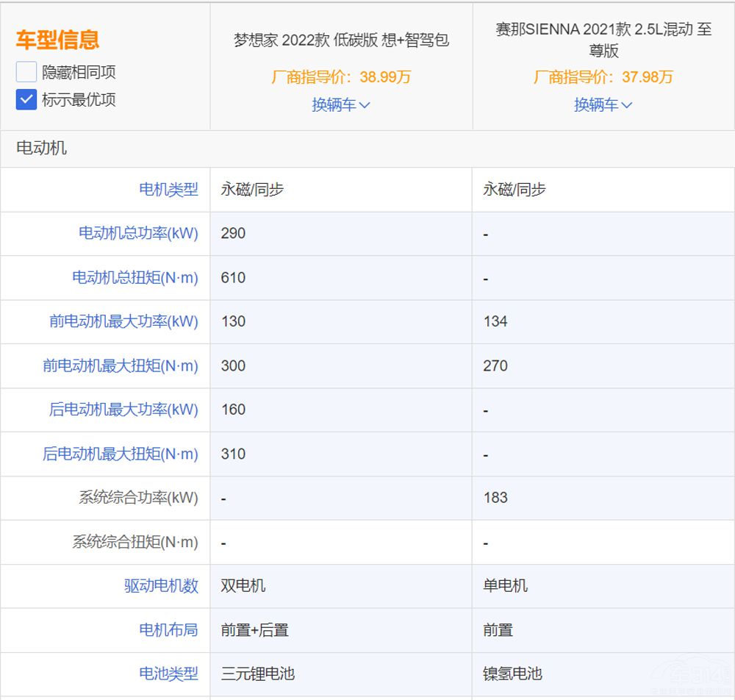The image size is (735, 700).
Task: Select the 后电动机最大扭矩(N·m) link
Action: click(x=121, y=454)
